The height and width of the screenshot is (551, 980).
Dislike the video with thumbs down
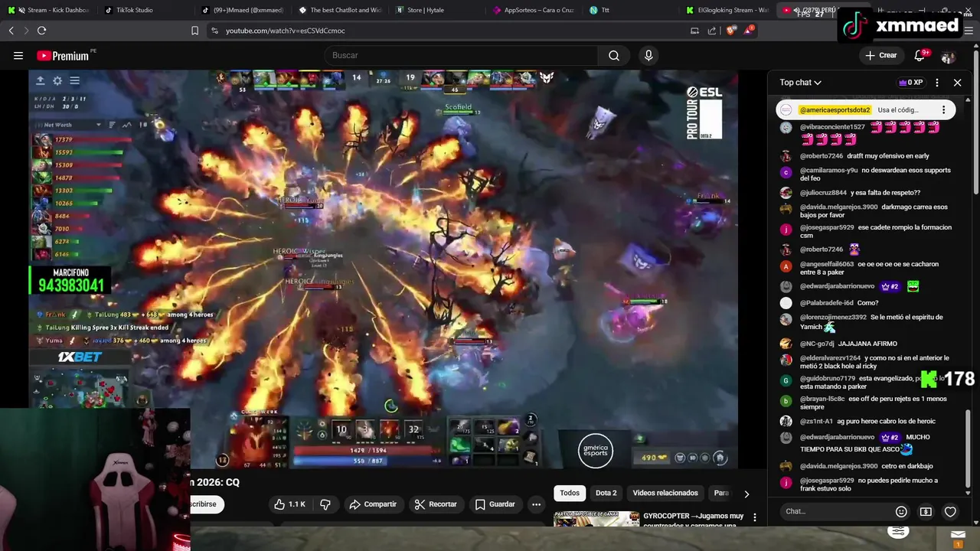pos(325,504)
